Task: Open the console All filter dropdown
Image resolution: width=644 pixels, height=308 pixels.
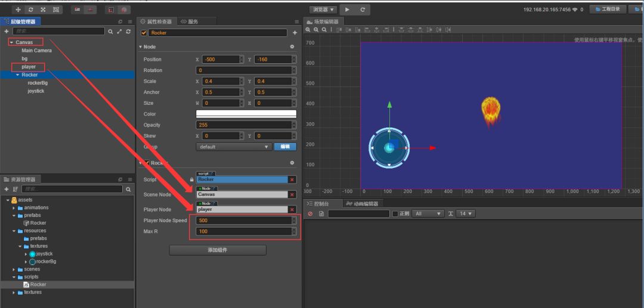Action: pos(428,214)
